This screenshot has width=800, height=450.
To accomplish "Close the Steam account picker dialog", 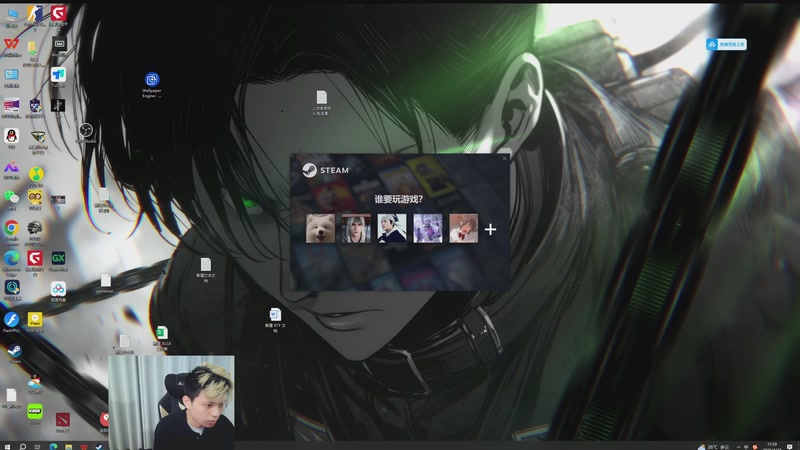I will tap(505, 158).
